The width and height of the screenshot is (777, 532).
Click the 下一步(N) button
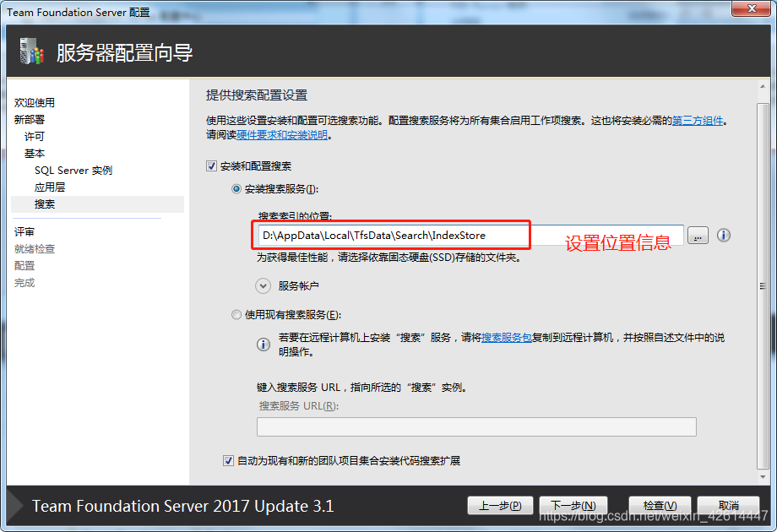[x=573, y=506]
